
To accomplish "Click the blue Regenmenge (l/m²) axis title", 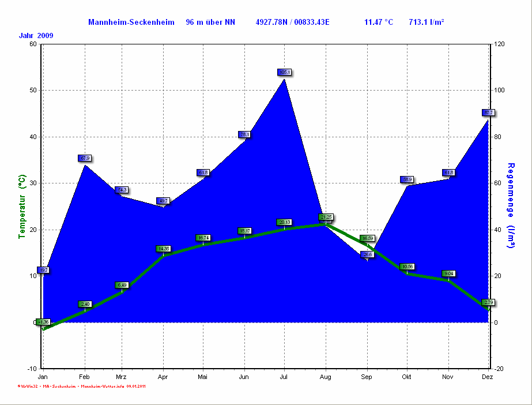I will [510, 205].
